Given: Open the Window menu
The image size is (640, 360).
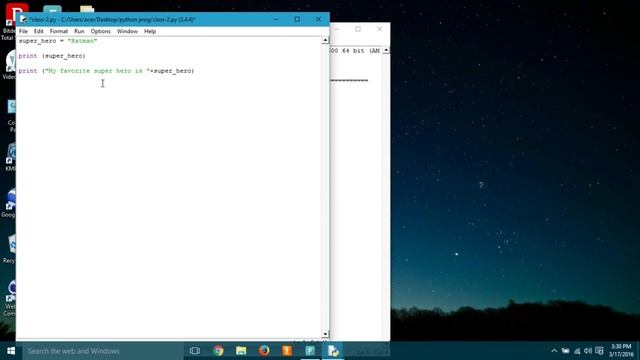Looking at the screenshot, I should 127,31.
